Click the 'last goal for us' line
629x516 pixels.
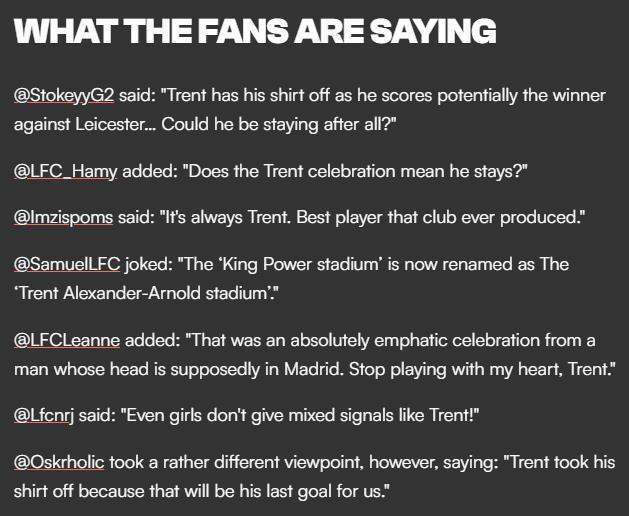point(202,491)
